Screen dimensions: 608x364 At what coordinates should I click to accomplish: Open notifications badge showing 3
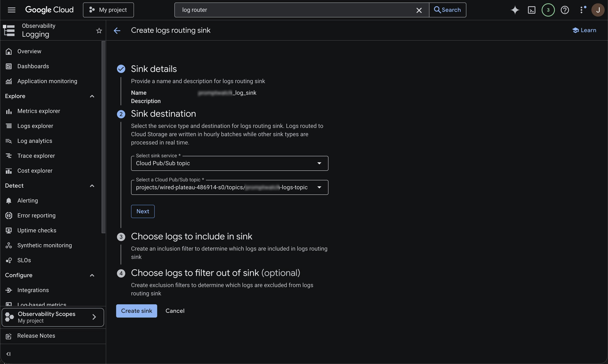[x=548, y=10]
